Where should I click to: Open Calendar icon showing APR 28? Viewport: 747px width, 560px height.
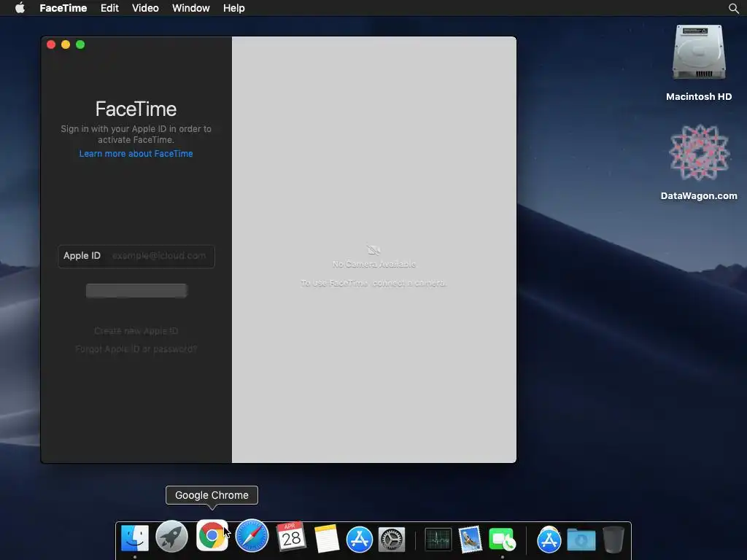(x=291, y=537)
